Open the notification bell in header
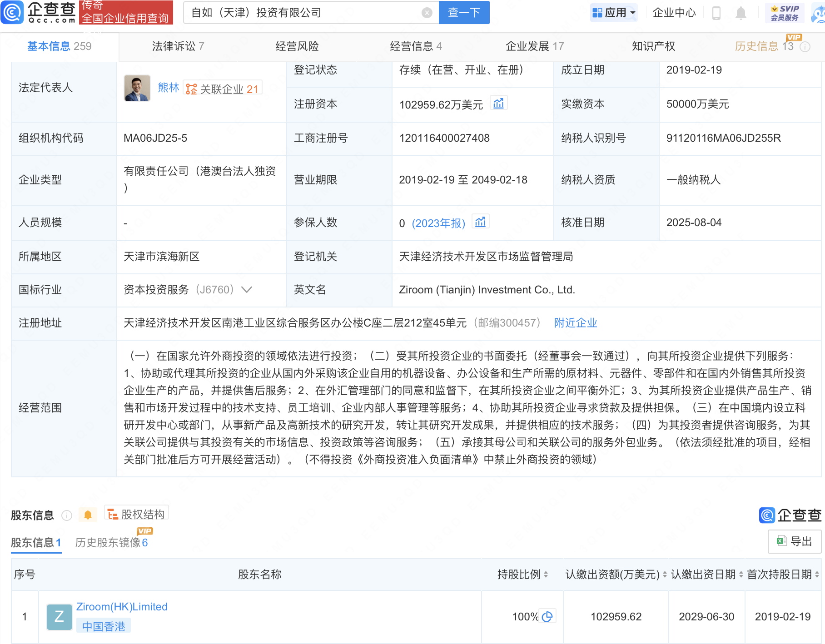Viewport: 825px width, 644px height. point(741,13)
